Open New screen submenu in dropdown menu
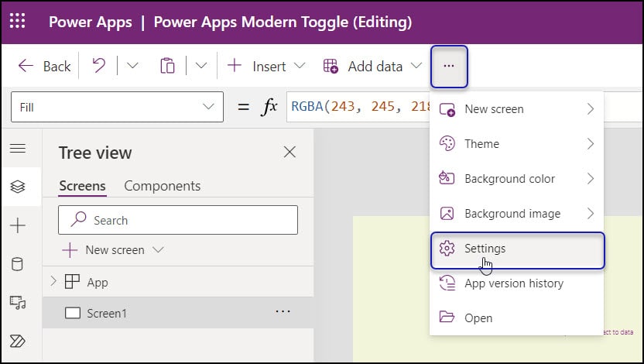 [x=517, y=109]
